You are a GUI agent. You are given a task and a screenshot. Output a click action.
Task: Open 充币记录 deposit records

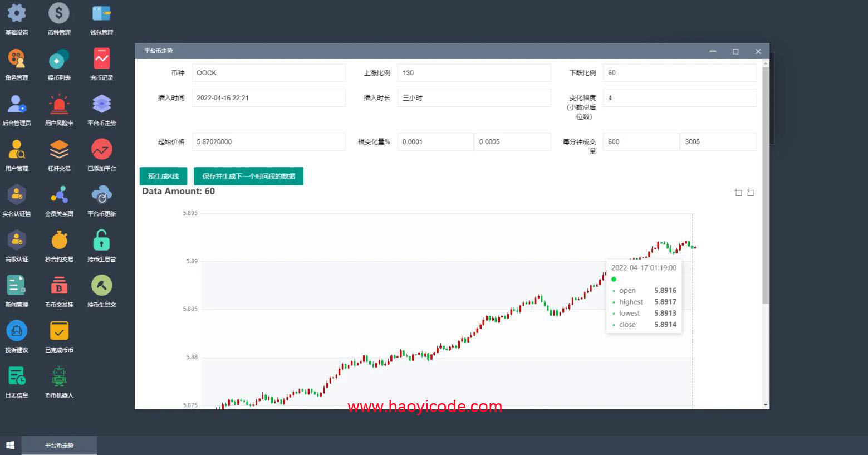[101, 62]
